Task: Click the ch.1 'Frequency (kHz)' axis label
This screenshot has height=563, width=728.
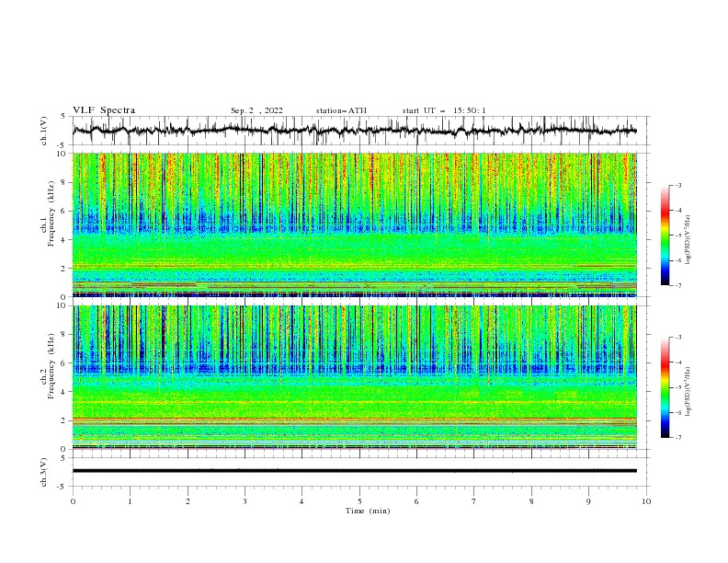Action: pyautogui.click(x=51, y=214)
